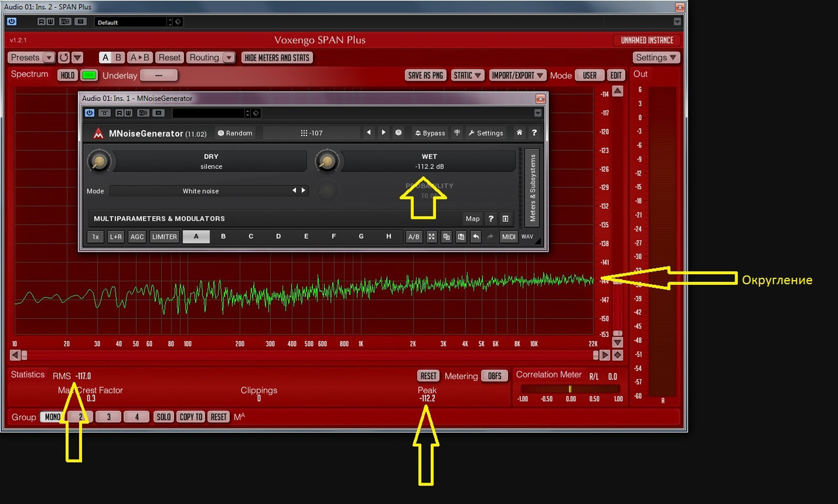Select state A in SPAN Plus
The width and height of the screenshot is (838, 504).
(x=105, y=58)
